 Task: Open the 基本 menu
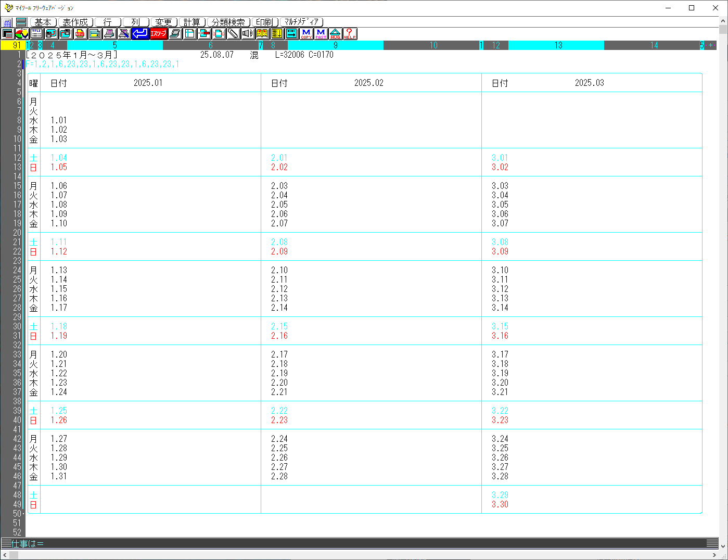pyautogui.click(x=43, y=22)
